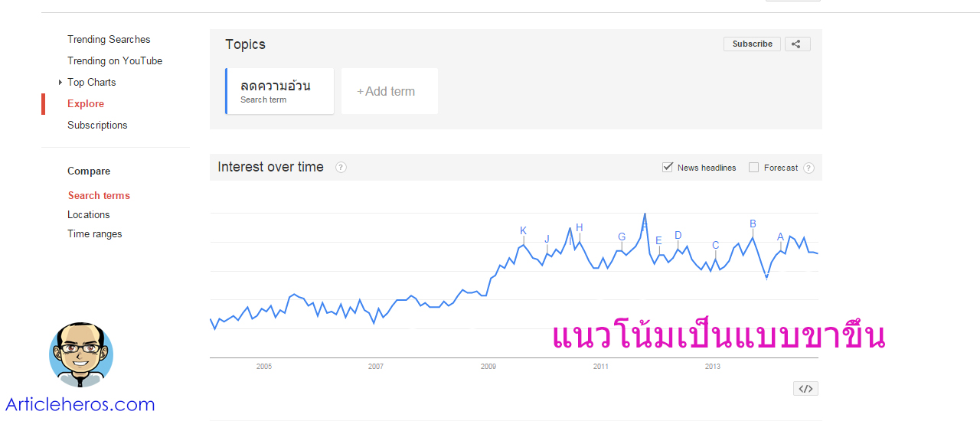Click the cartoon avatar logo

pos(81,355)
